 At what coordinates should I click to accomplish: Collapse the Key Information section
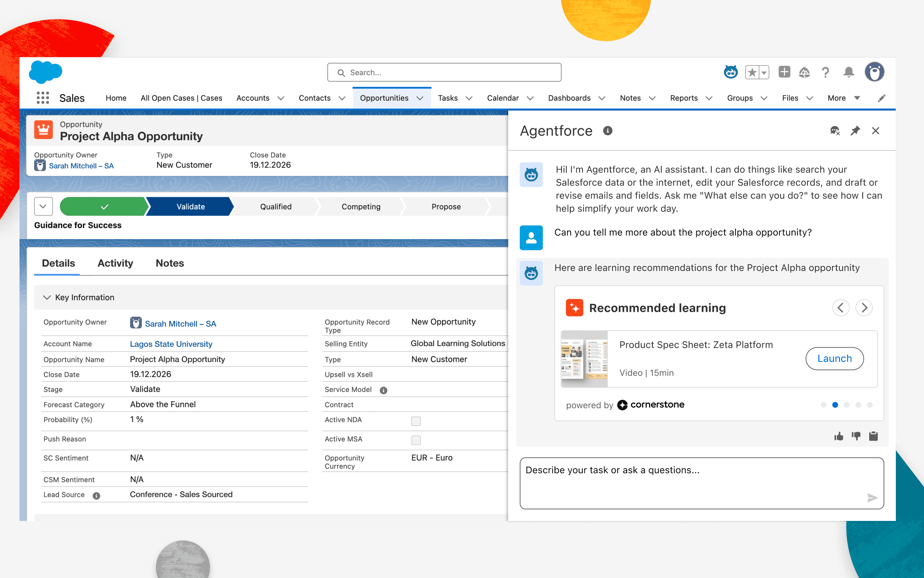tap(47, 297)
